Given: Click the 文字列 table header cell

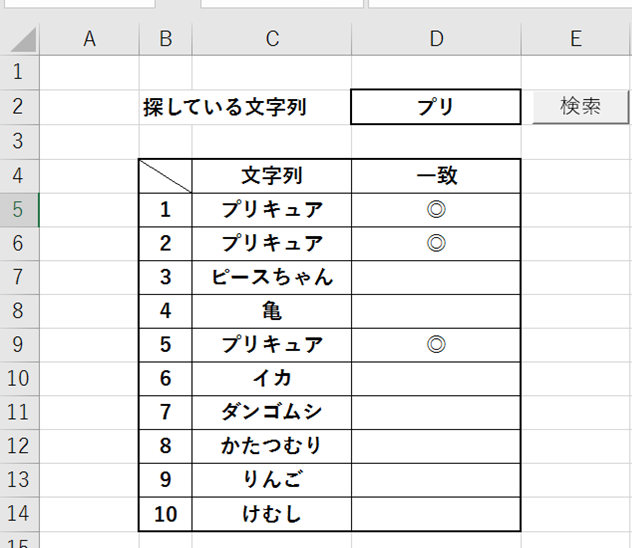Looking at the screenshot, I should (x=272, y=175).
